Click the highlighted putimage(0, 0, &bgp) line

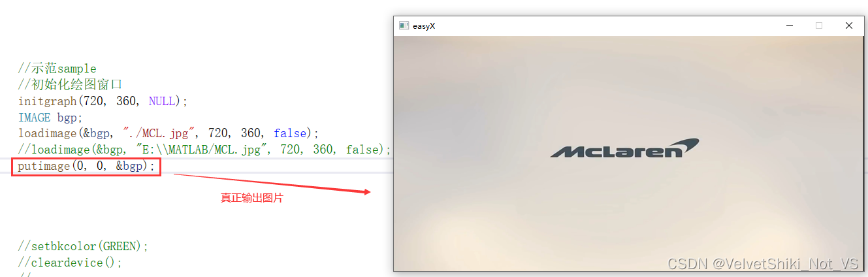86,166
